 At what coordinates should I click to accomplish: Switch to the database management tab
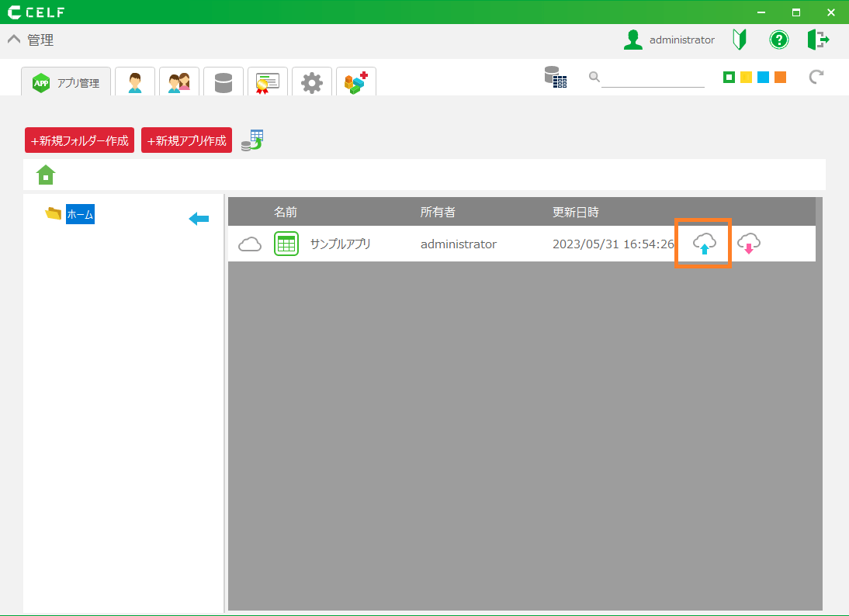point(224,82)
